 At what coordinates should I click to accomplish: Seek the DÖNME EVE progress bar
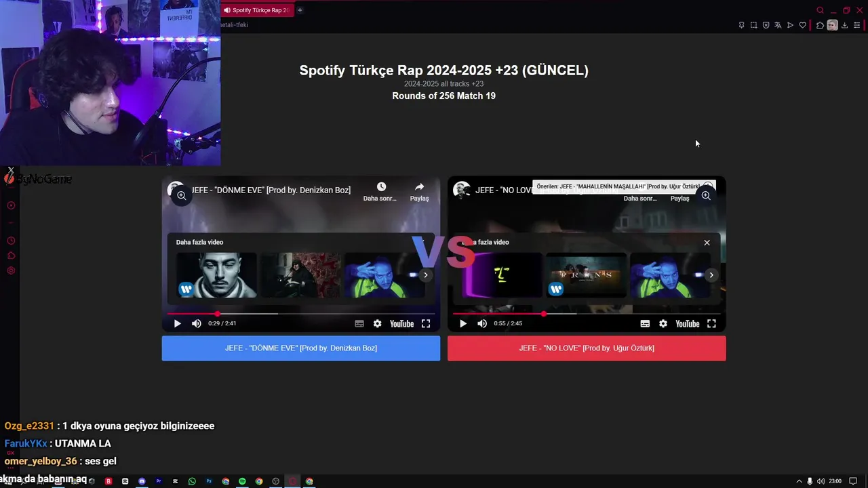pos(301,314)
